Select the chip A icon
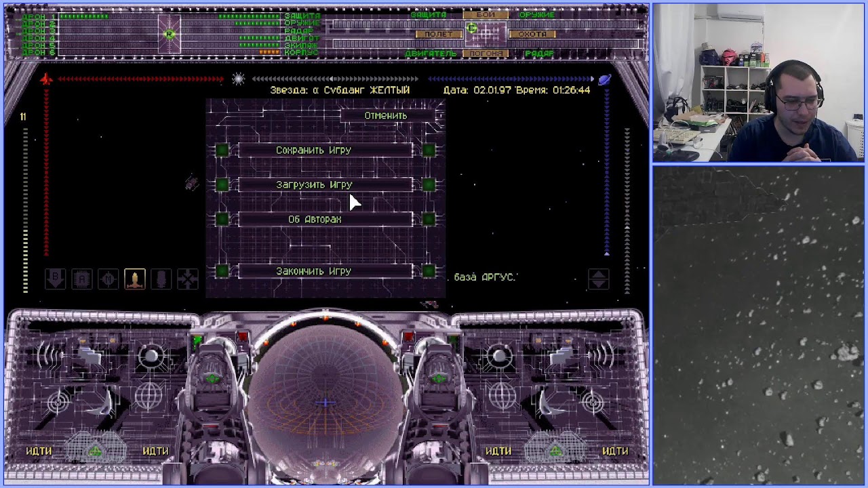868x488 pixels. coord(82,279)
